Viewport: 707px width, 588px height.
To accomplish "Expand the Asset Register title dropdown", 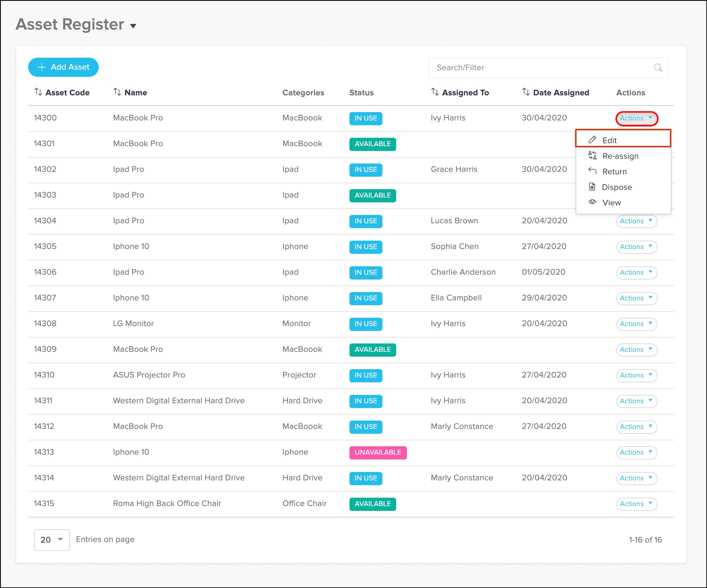I will click(x=133, y=26).
